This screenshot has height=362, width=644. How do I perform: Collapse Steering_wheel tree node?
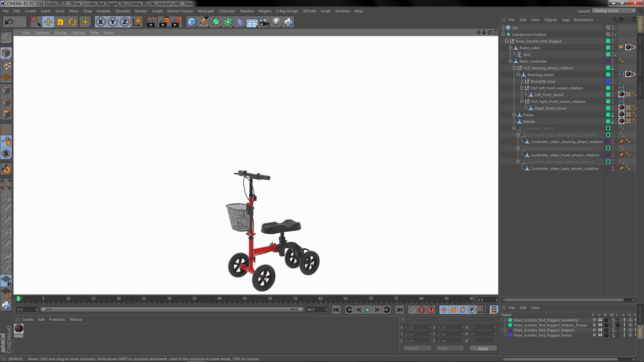click(x=518, y=75)
